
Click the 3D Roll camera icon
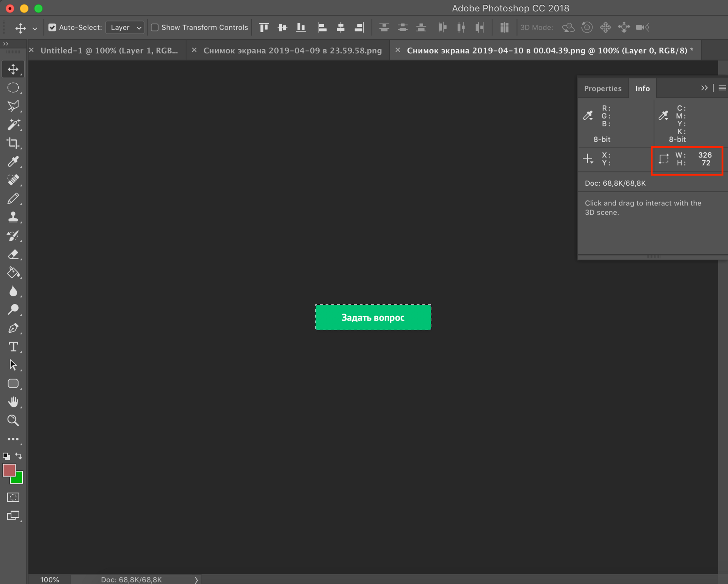pyautogui.click(x=587, y=27)
